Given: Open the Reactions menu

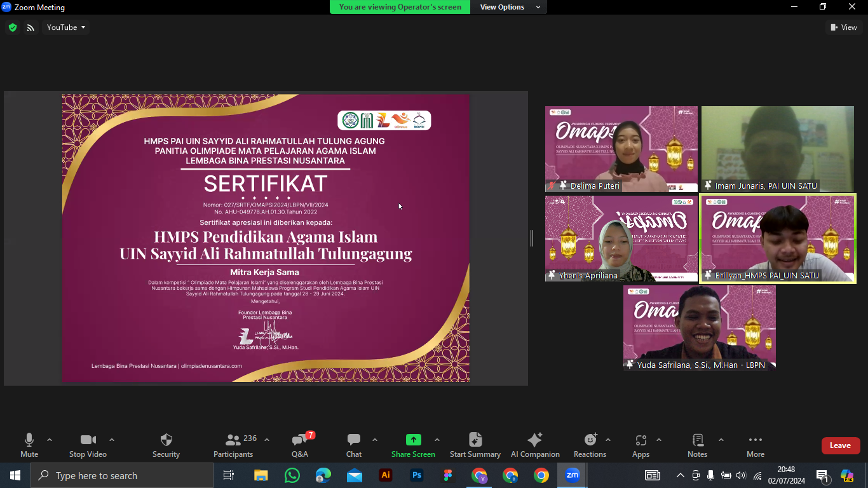Looking at the screenshot, I should 590,440.
